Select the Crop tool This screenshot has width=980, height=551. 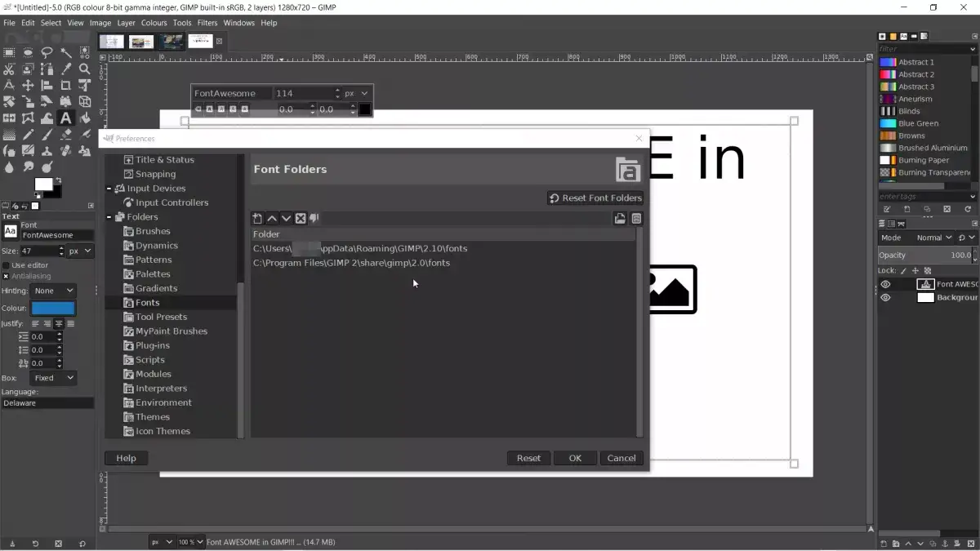(x=66, y=85)
